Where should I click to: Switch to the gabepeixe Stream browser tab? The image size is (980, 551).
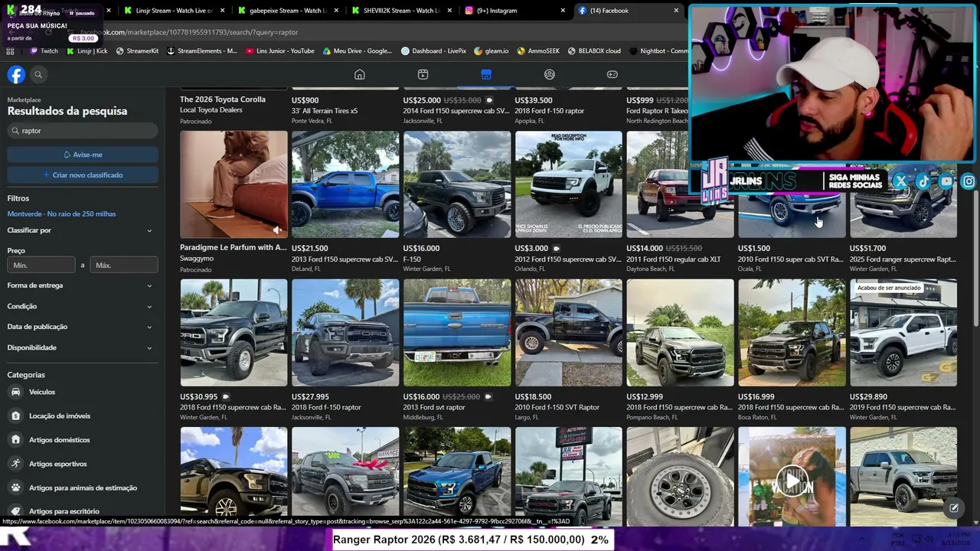point(288,11)
